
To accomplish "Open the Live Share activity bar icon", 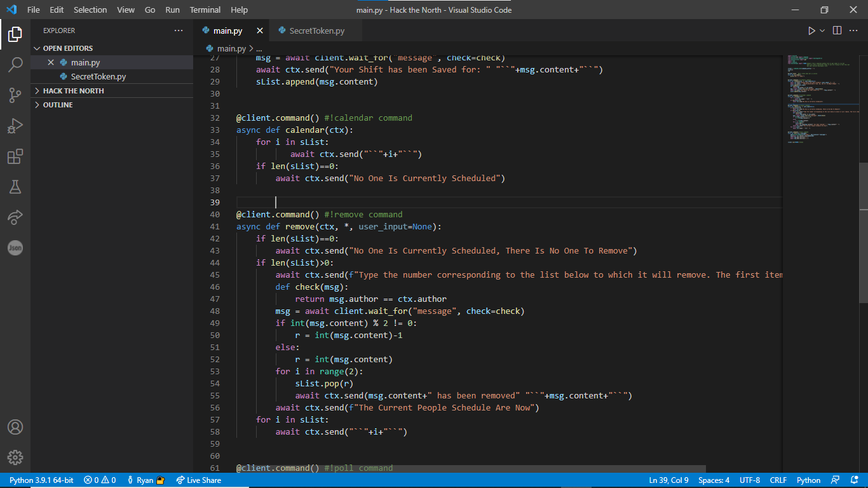I will coord(15,217).
